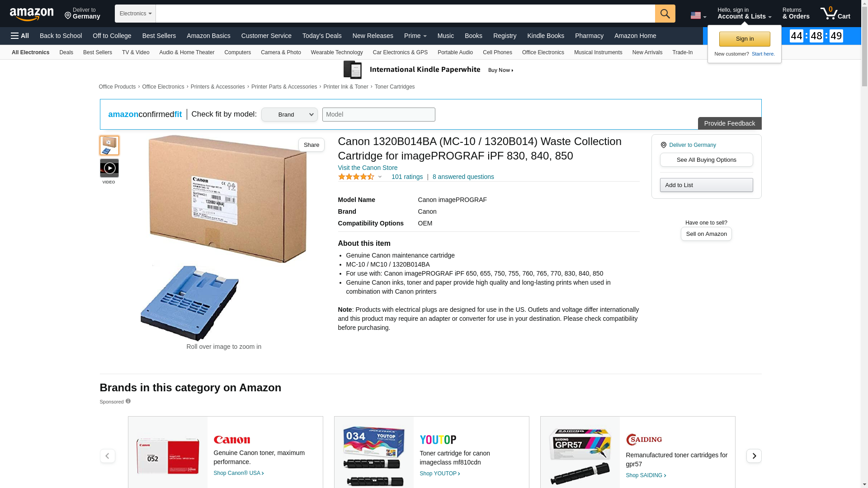Play the product video thumbnail

109,168
